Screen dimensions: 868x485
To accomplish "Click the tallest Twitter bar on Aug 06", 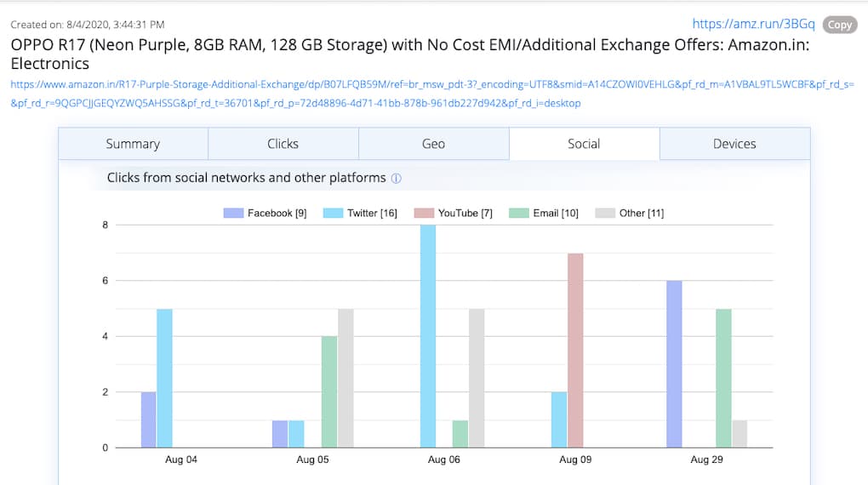I will click(428, 336).
